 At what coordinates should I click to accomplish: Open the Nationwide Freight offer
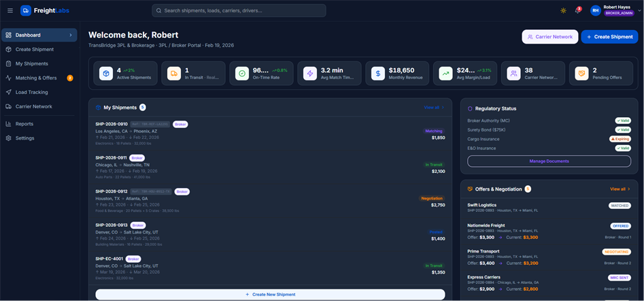549,231
